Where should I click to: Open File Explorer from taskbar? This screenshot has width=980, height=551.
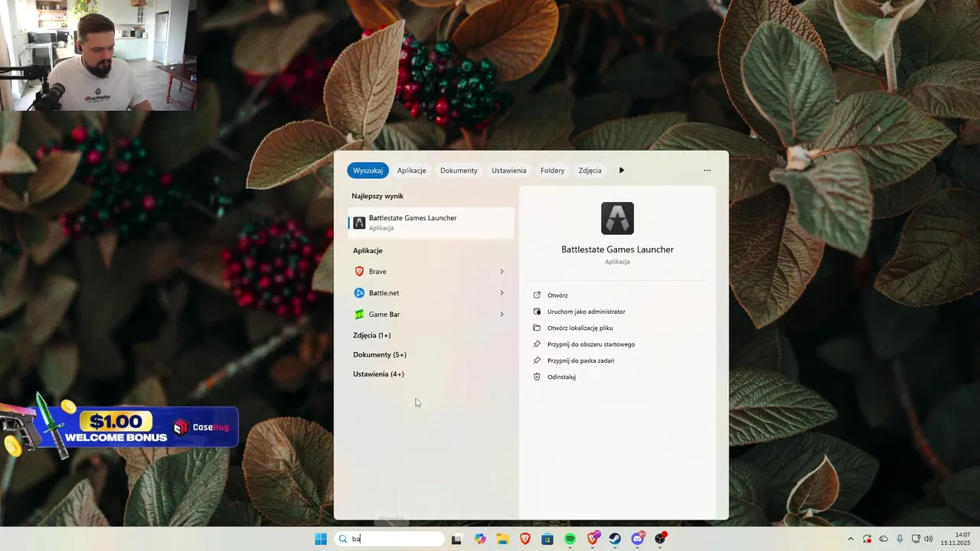coord(502,539)
